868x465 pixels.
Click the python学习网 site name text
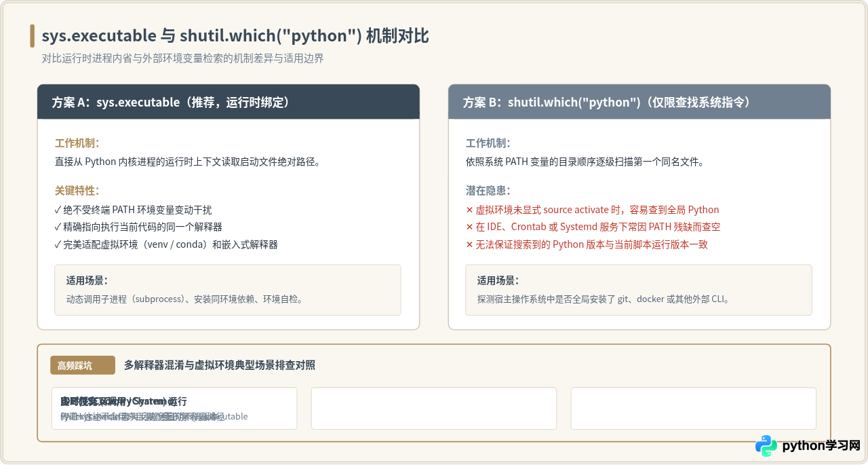(x=821, y=446)
